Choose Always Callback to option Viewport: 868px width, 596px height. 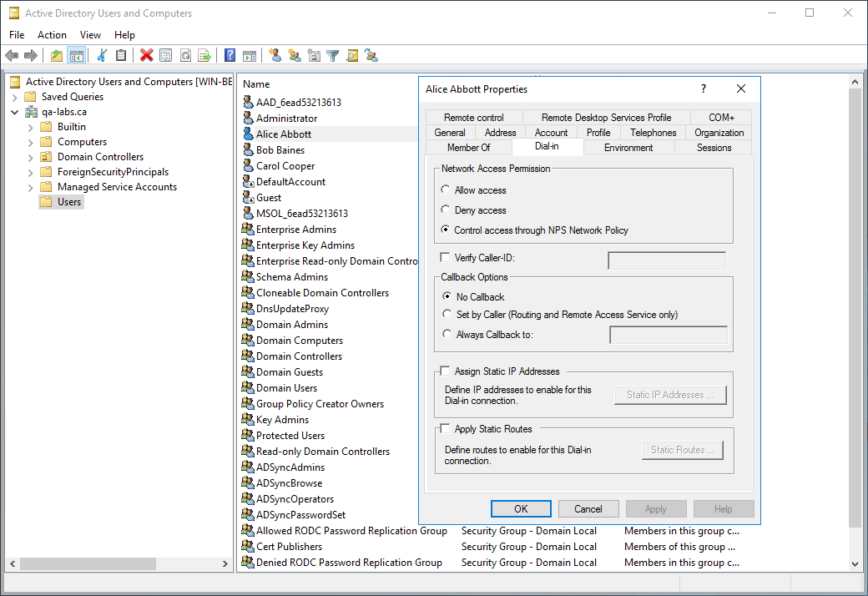[447, 335]
